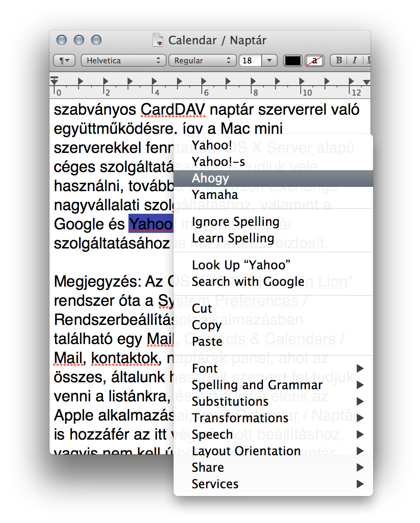This screenshot has width=420, height=523.
Task: Choose Paste from the context menu
Action: pos(273,341)
